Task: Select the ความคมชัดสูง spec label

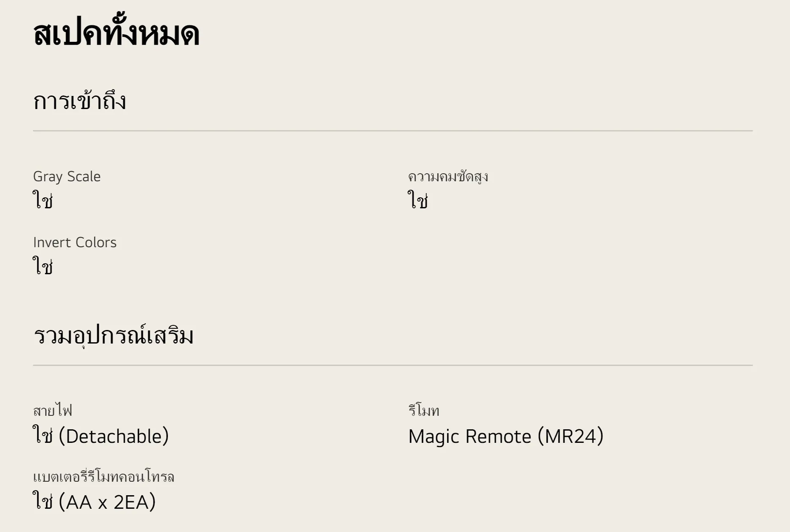Action: pyautogui.click(x=448, y=177)
